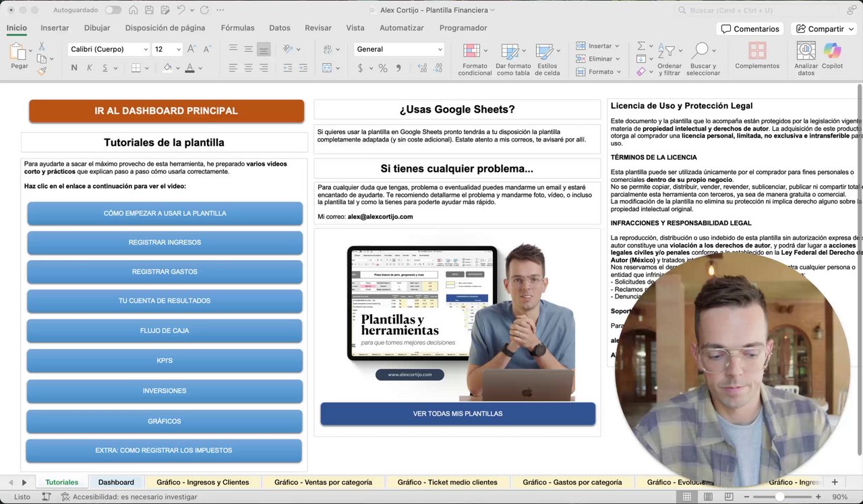863x504 pixels.
Task: Apply percent style with the % icon
Action: [x=382, y=68]
